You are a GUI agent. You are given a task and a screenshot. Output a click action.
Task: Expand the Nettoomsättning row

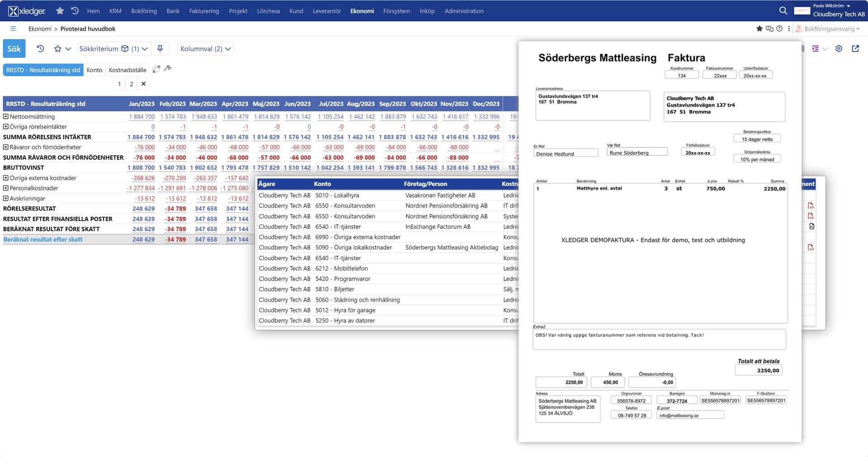tap(6, 116)
